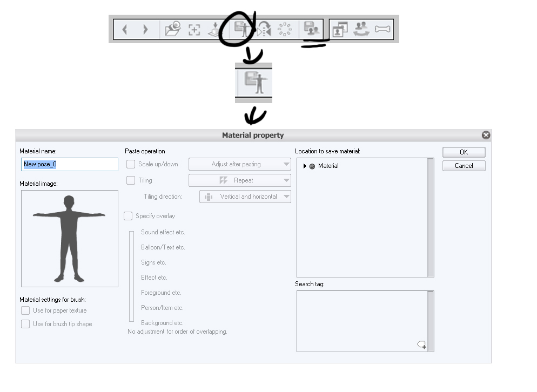
Task: Click the add tag icon in Search tag box
Action: pos(421,344)
